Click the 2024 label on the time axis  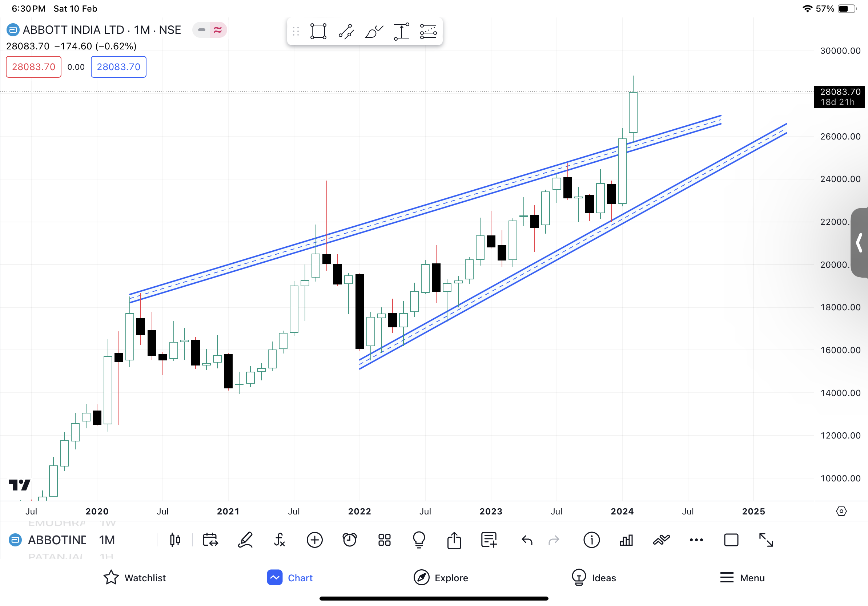click(x=622, y=511)
